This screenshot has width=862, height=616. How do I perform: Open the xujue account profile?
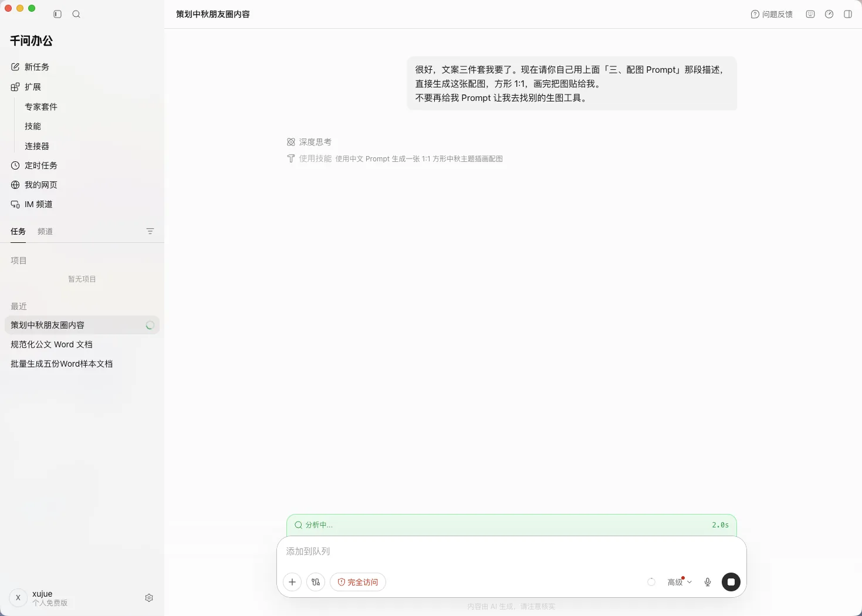[x=40, y=598]
